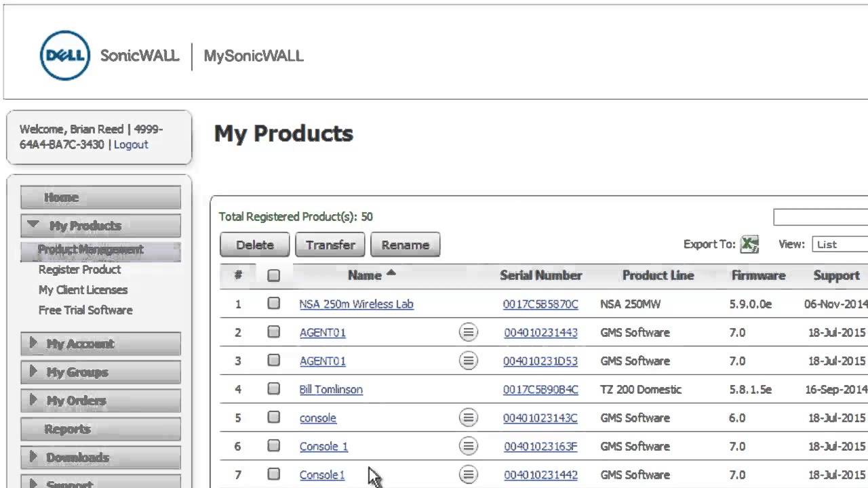This screenshot has width=868, height=488.
Task: Click the Transfer button
Action: (x=330, y=245)
